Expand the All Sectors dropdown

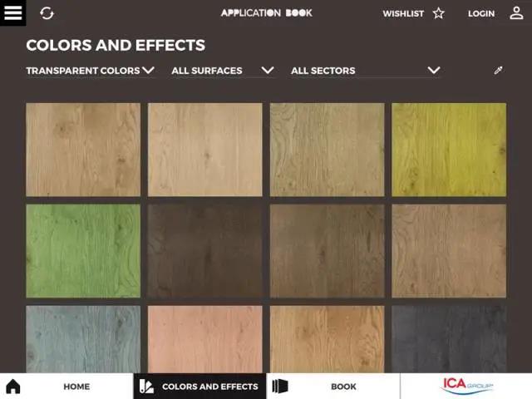pos(364,71)
